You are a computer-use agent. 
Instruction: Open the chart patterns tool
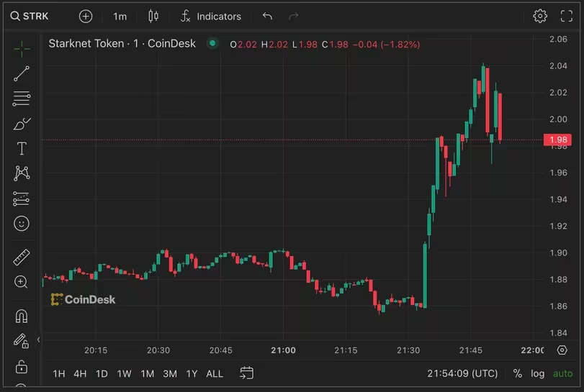point(22,173)
